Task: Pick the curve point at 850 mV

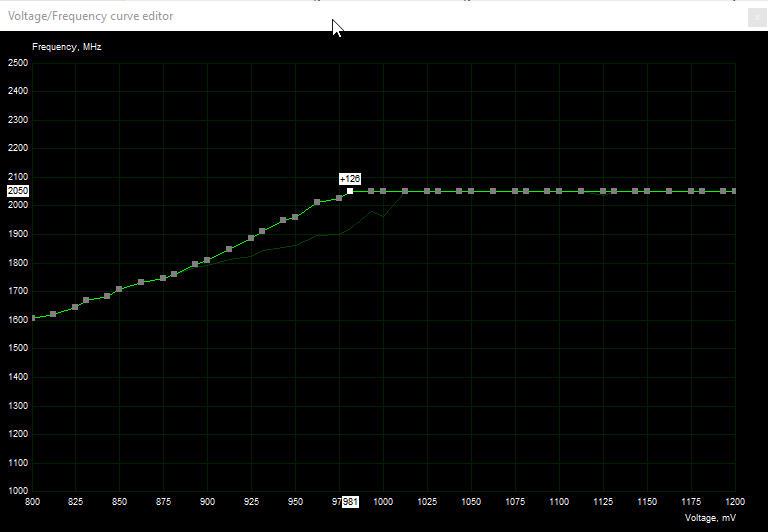Action: point(119,289)
